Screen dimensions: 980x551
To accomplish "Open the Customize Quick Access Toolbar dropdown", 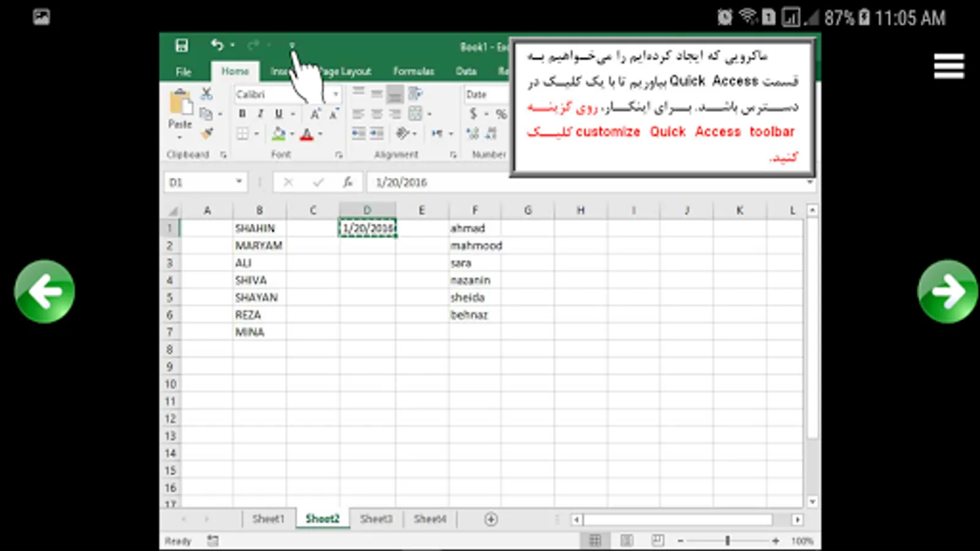I will [x=292, y=45].
